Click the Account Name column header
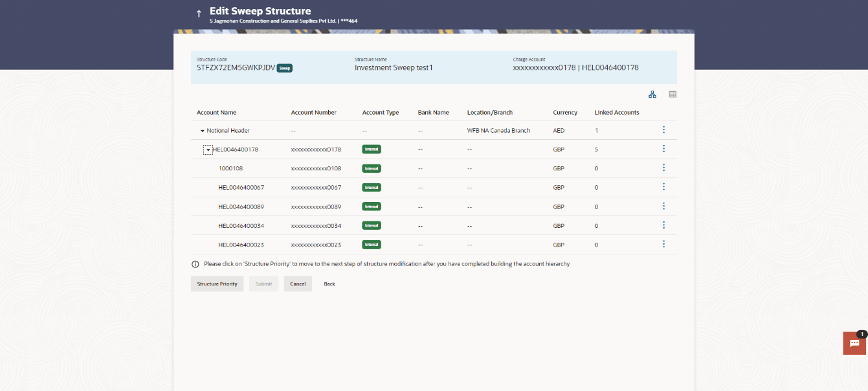 pos(217,112)
